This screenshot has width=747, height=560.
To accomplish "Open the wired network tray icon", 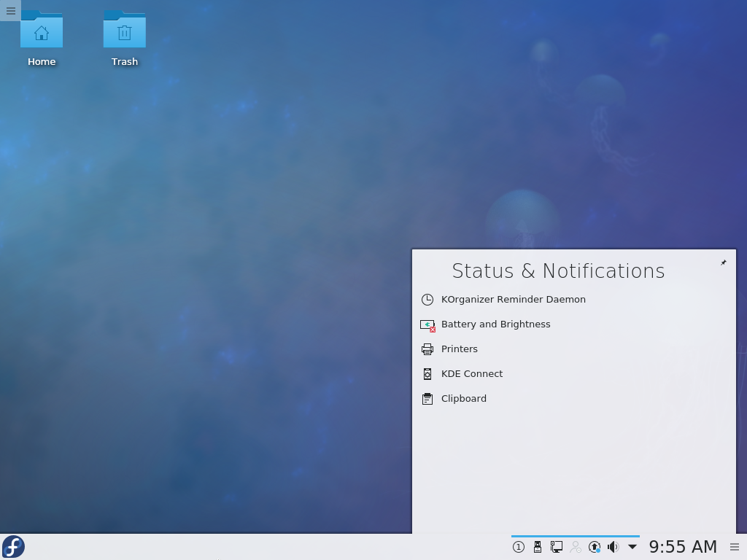I will click(x=556, y=547).
